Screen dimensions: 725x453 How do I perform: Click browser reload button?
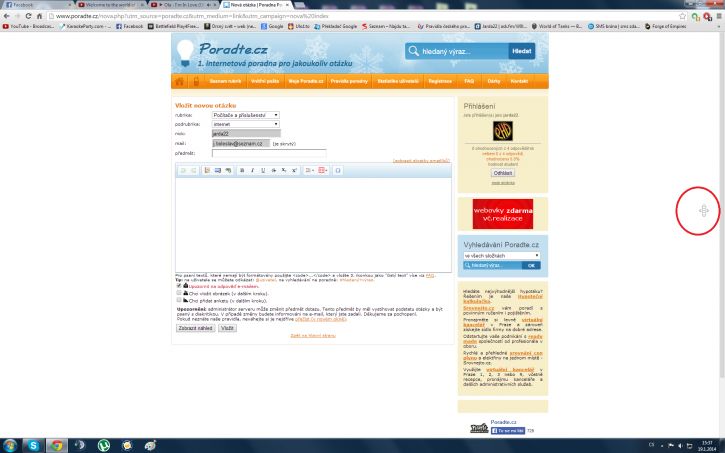(x=28, y=16)
